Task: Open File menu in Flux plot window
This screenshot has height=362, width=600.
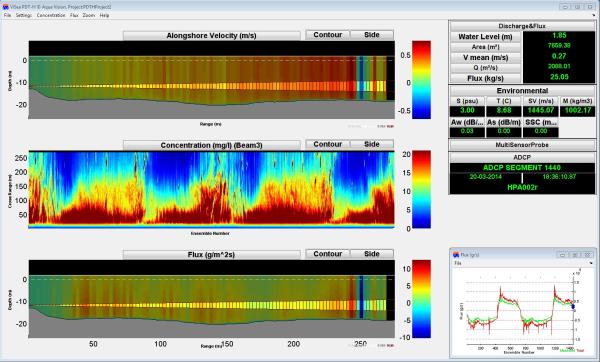Action: (x=457, y=263)
